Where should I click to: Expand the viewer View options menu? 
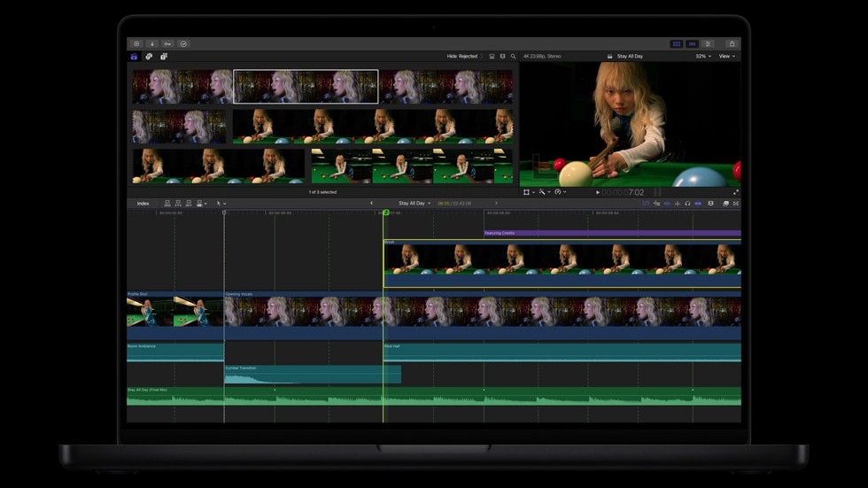coord(726,57)
